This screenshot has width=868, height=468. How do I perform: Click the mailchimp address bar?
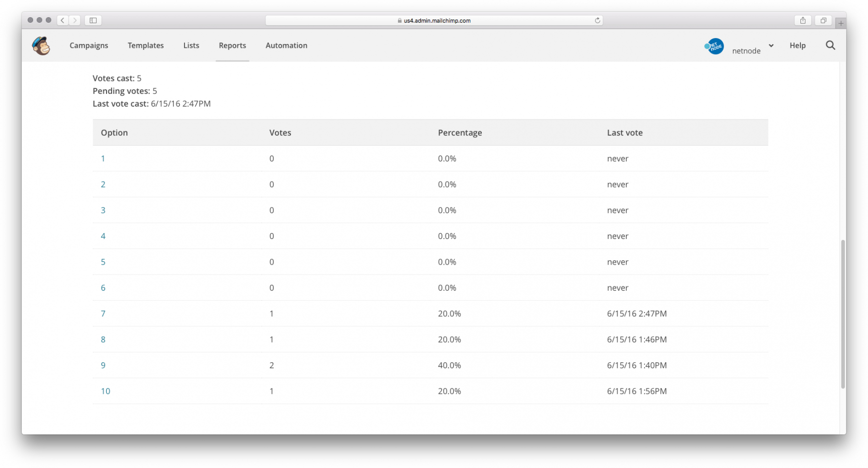click(434, 20)
